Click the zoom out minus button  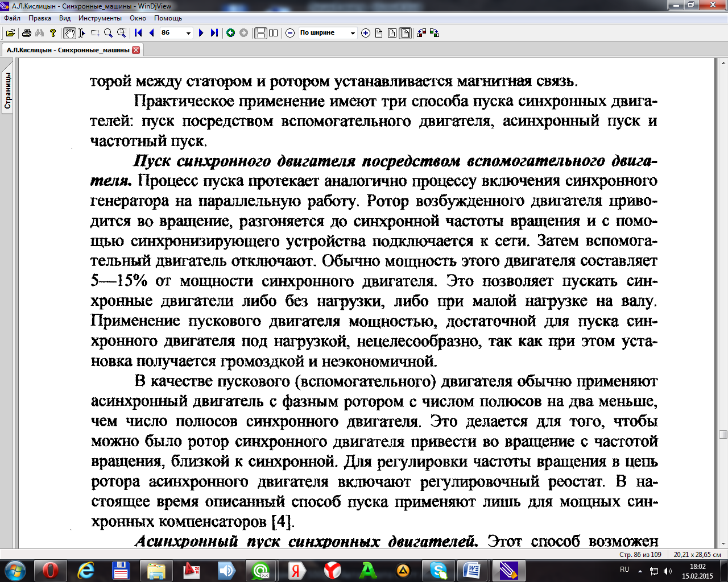[290, 33]
